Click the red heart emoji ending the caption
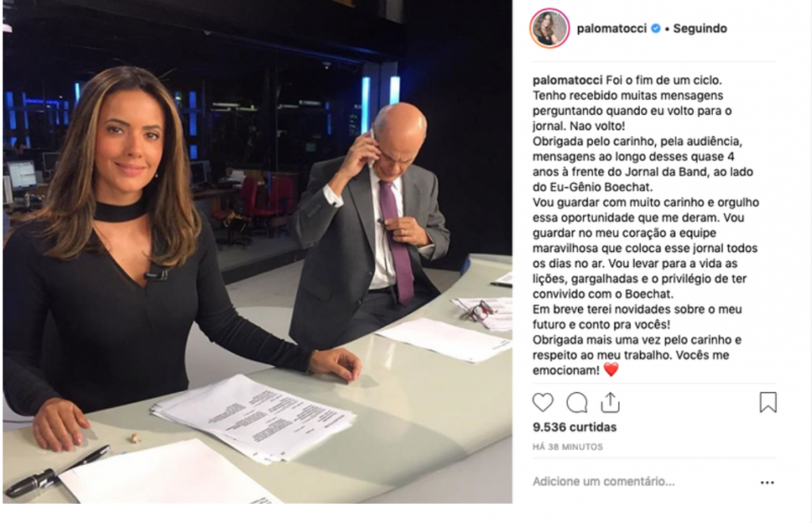The width and height of the screenshot is (812, 523). tap(611, 370)
